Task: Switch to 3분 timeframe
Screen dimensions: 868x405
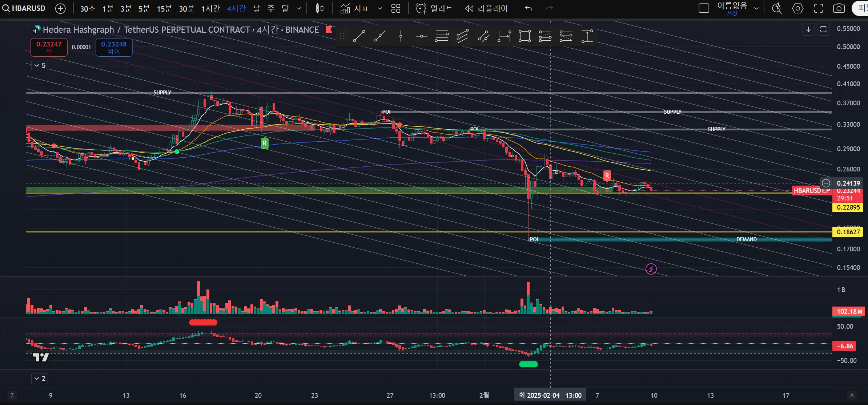Action: 126,8
